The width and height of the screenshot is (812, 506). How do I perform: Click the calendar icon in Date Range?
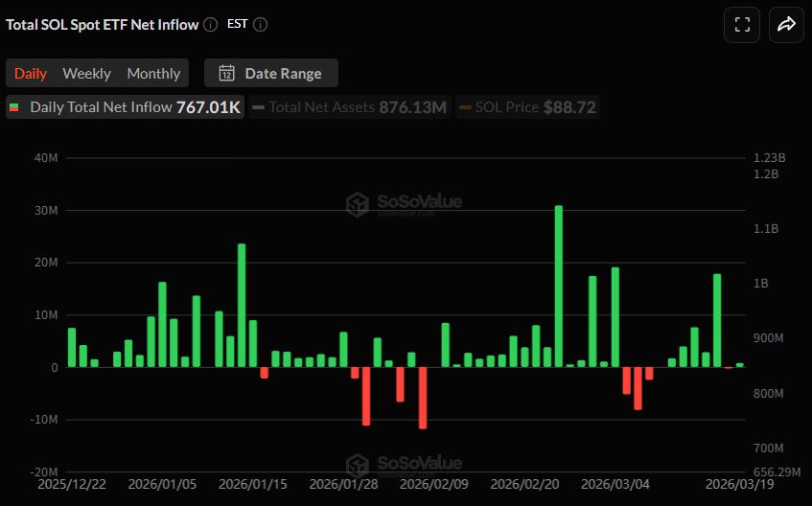tap(227, 73)
